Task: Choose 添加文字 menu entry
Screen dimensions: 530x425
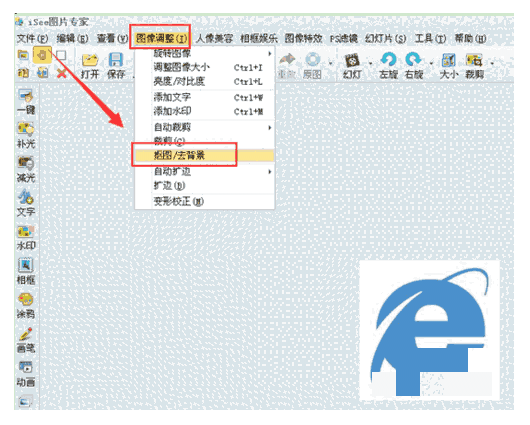Action: (205, 97)
